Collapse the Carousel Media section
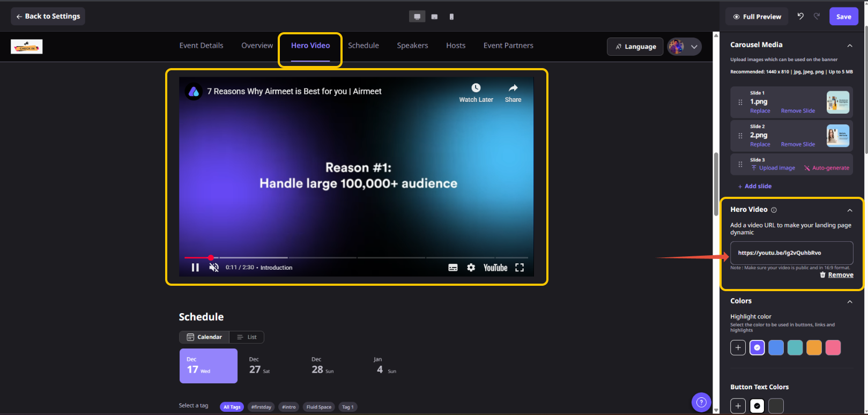The height and width of the screenshot is (415, 868). click(850, 46)
